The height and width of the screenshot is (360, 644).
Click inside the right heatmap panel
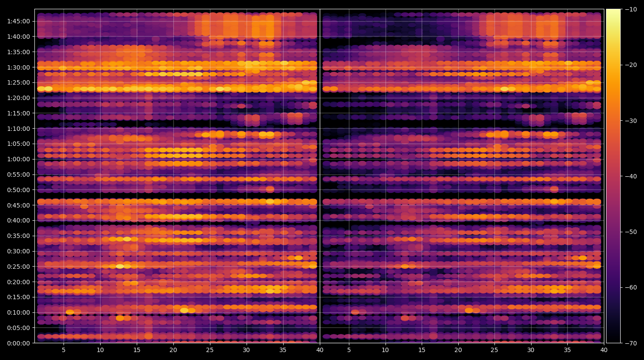pos(462,176)
